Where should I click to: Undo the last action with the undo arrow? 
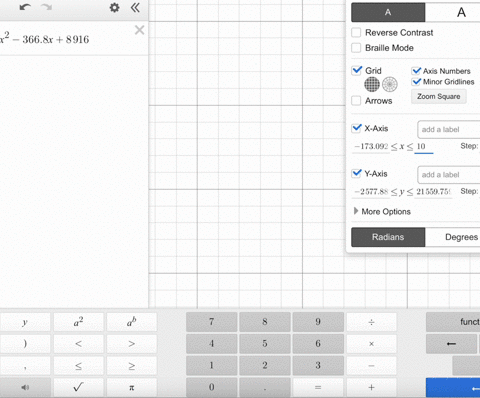pos(25,7)
